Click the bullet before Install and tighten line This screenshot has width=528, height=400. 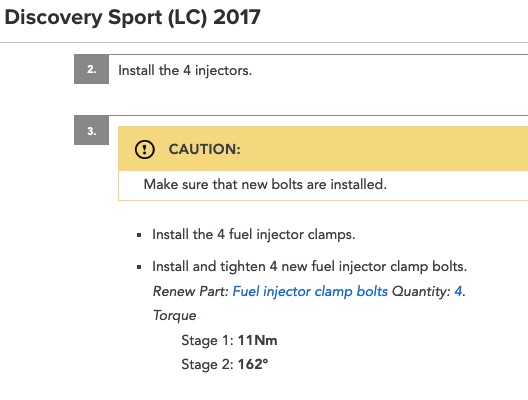(x=139, y=267)
